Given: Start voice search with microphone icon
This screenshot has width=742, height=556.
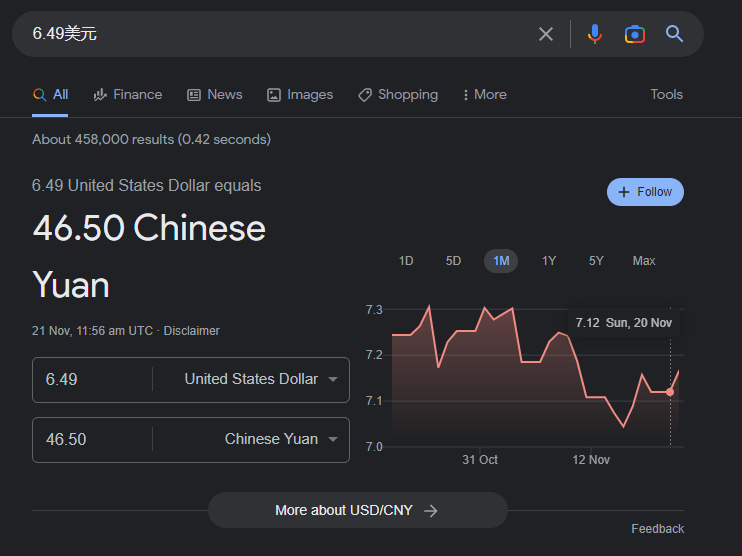Looking at the screenshot, I should pos(595,34).
